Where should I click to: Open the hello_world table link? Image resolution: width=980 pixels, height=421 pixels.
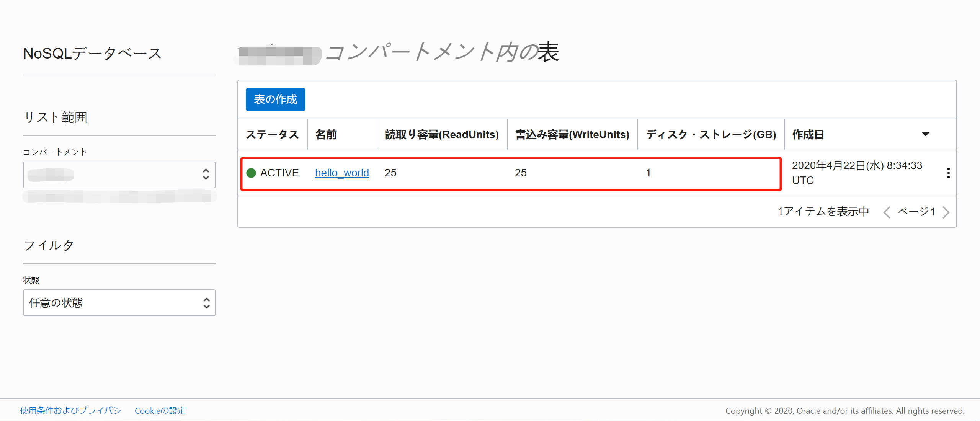[342, 173]
